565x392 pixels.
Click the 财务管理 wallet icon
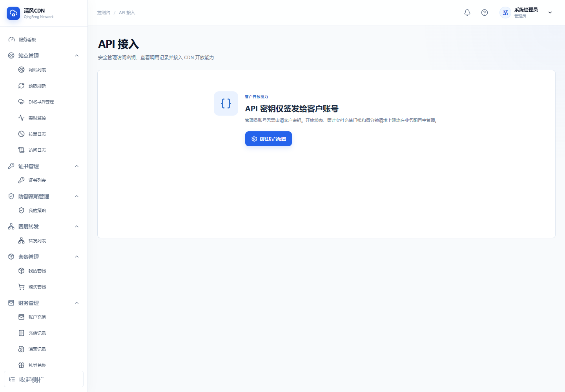click(x=11, y=303)
